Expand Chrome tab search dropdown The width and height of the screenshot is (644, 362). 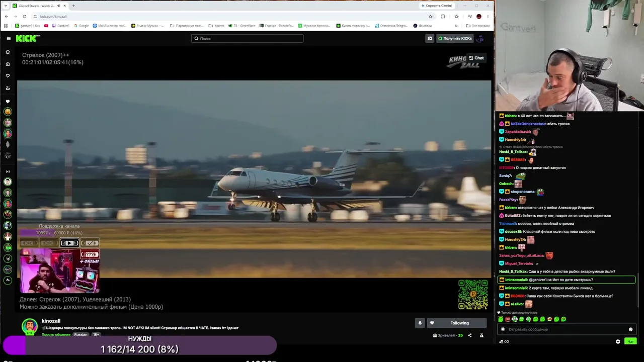6,6
